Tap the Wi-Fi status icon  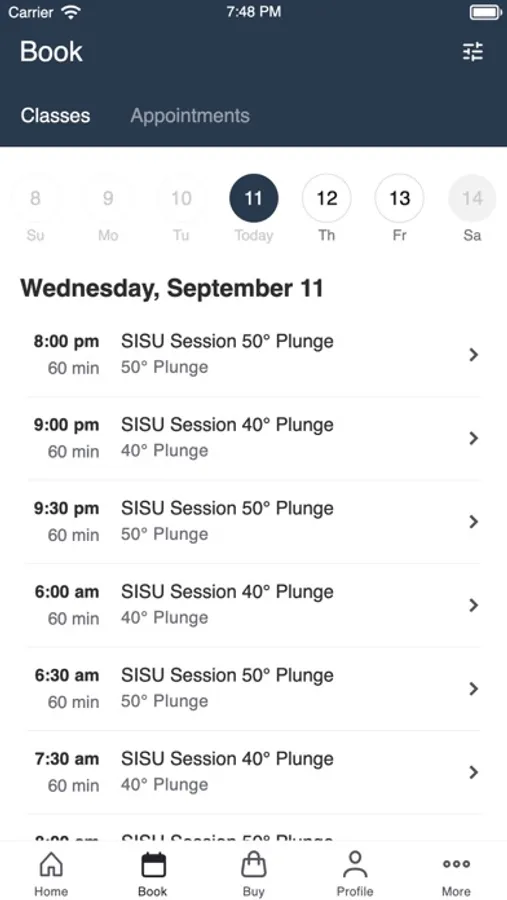click(72, 12)
